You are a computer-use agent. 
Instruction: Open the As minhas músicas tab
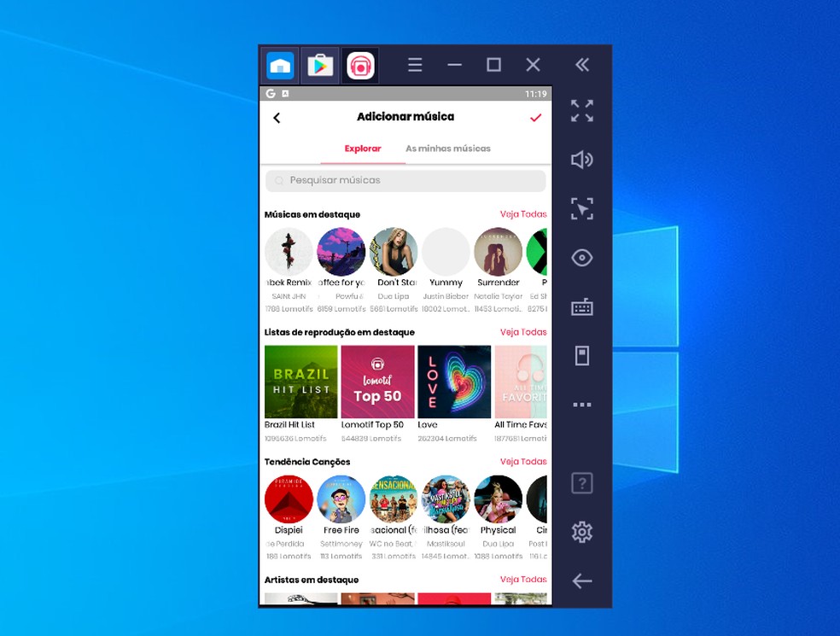[x=448, y=148]
